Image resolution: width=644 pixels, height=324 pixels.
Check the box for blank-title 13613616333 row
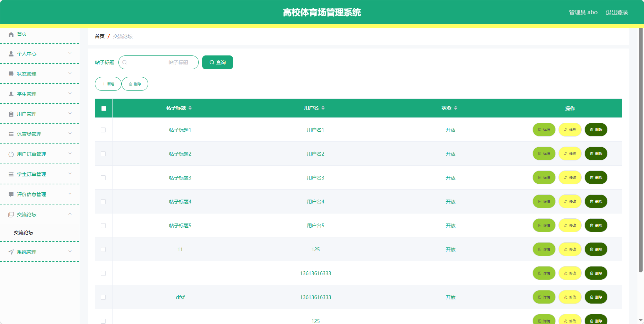point(103,273)
